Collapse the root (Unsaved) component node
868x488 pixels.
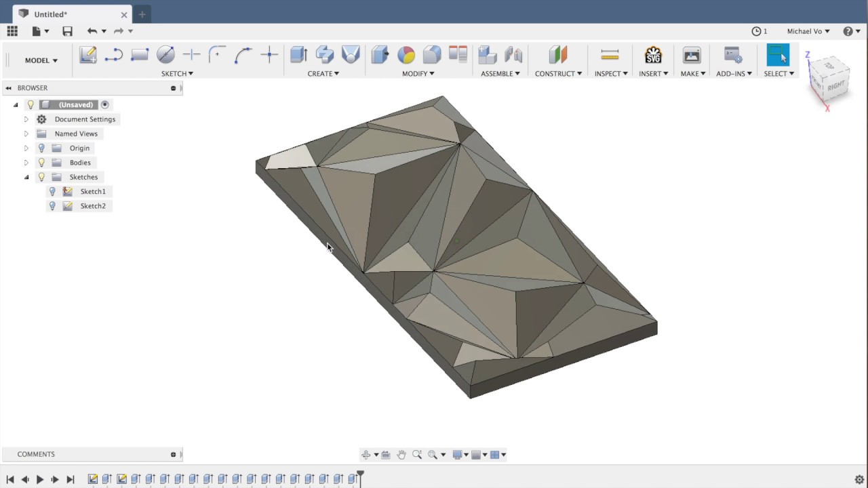point(16,105)
